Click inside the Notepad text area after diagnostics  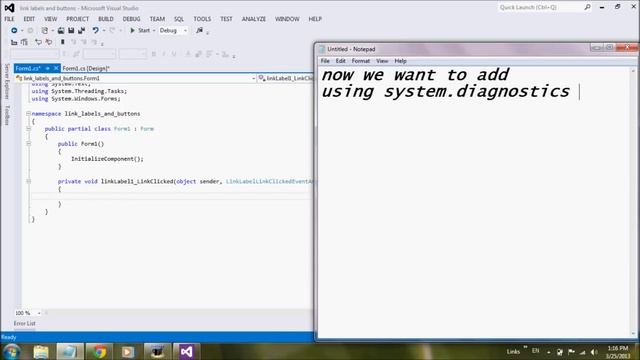(x=579, y=91)
